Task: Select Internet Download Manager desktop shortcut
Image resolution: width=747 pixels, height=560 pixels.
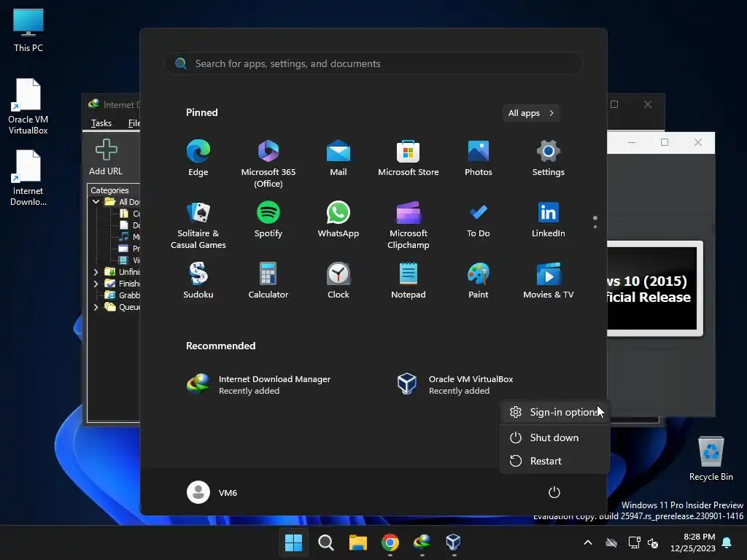Action: click(28, 178)
